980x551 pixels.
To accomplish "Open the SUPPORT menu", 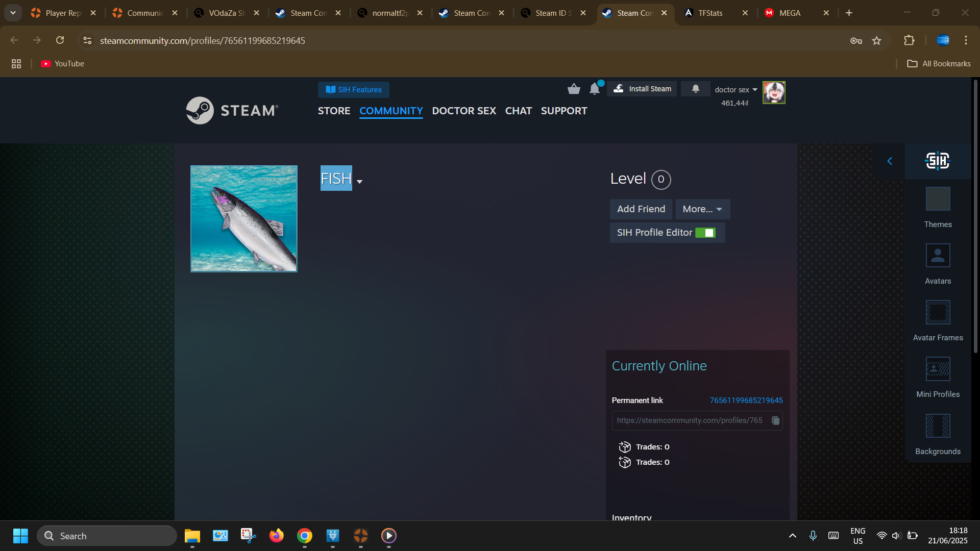I will [x=564, y=111].
